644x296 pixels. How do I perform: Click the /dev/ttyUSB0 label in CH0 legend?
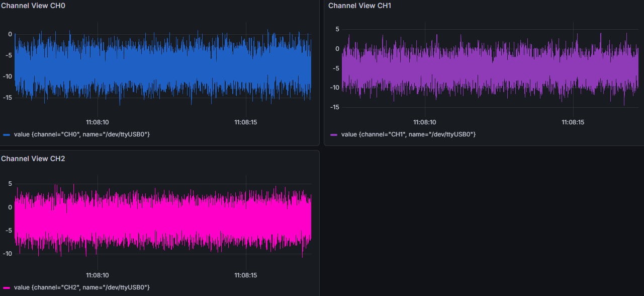click(126, 134)
